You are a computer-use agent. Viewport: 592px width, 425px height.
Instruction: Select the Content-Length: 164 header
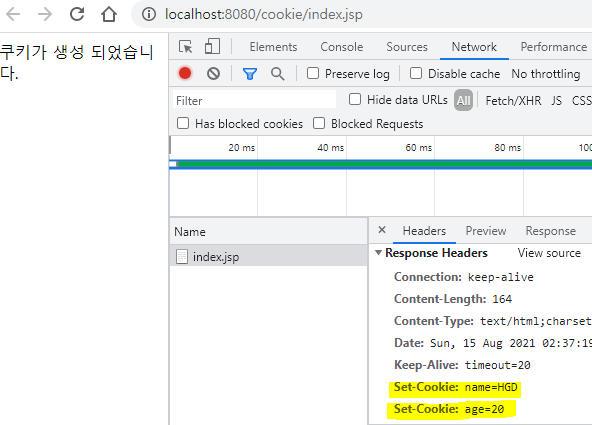point(453,299)
